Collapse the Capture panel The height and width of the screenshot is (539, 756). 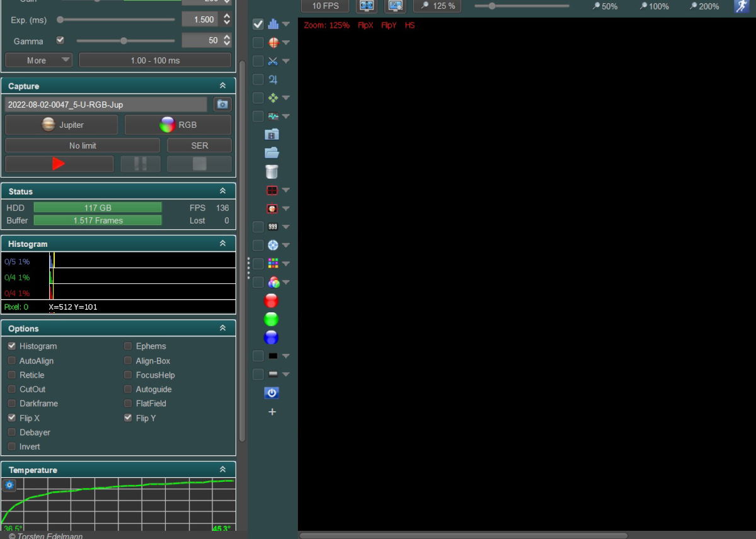pos(222,86)
